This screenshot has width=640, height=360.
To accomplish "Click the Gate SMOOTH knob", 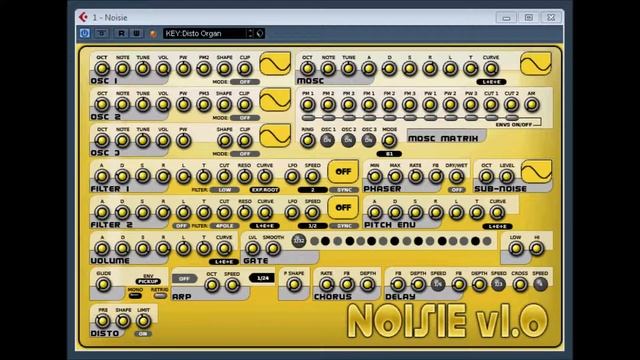I will [x=273, y=248].
